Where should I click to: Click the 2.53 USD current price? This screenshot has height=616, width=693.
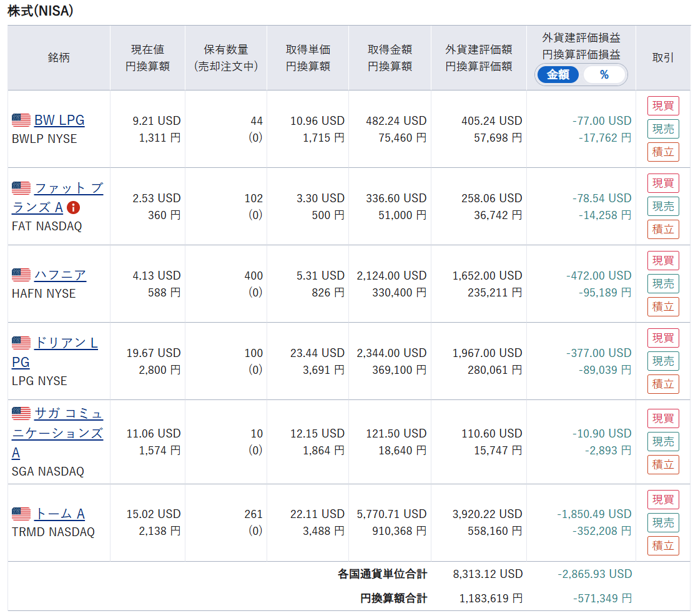157,198
